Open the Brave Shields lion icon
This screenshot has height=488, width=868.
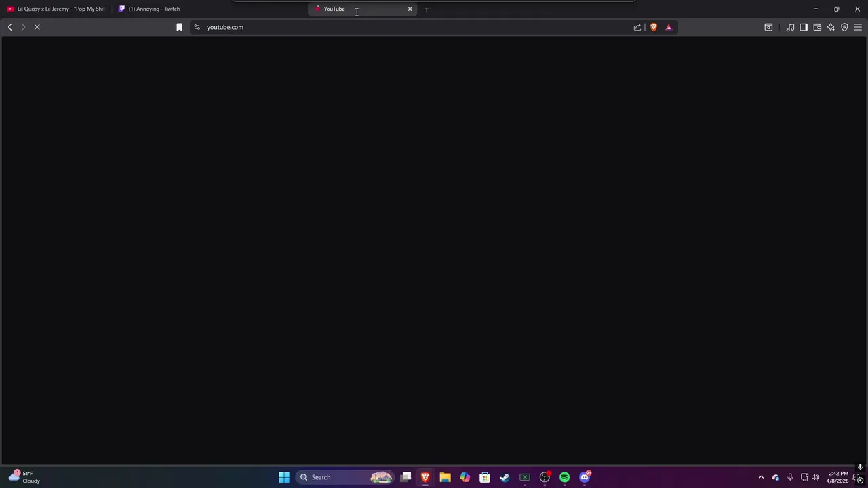click(x=654, y=27)
